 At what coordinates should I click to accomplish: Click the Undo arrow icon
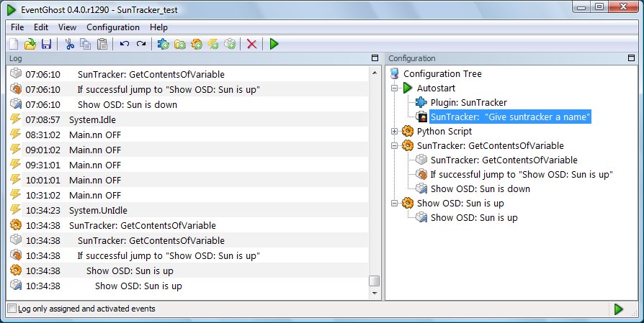125,43
